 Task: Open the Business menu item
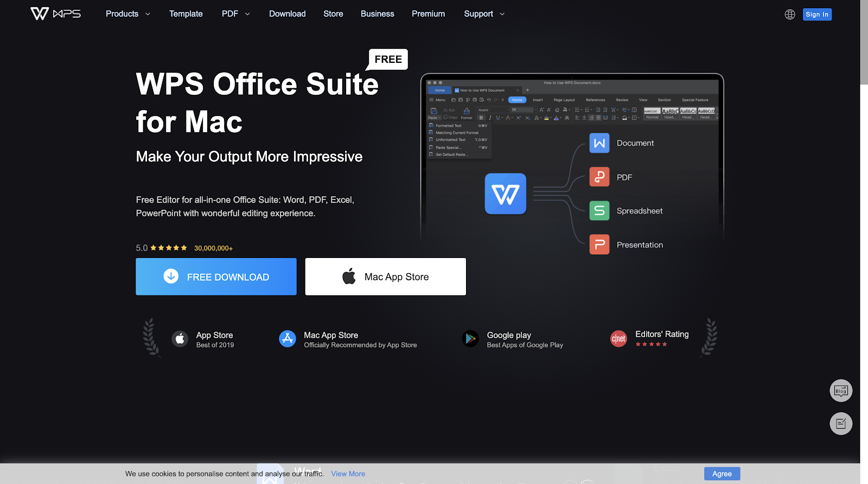378,14
